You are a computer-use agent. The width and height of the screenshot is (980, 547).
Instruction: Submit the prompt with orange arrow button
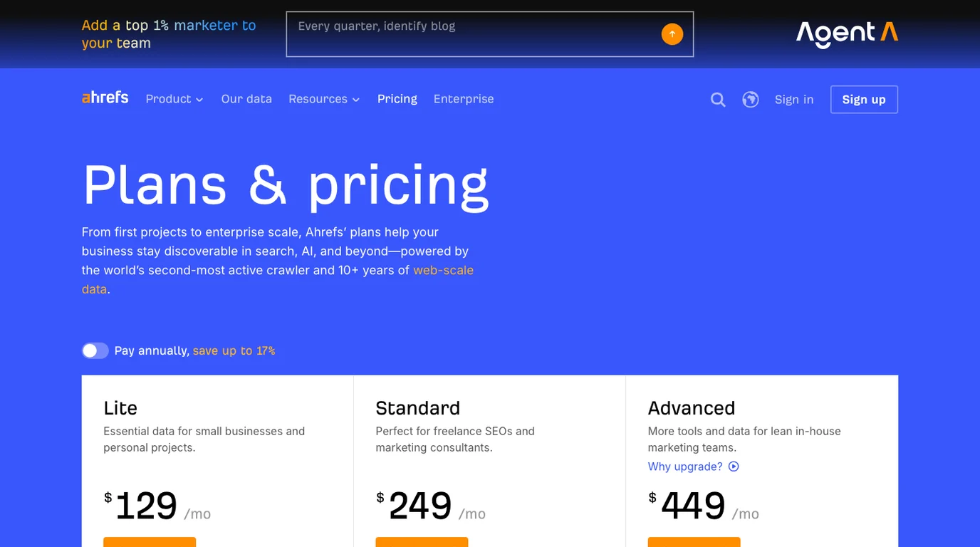click(672, 33)
